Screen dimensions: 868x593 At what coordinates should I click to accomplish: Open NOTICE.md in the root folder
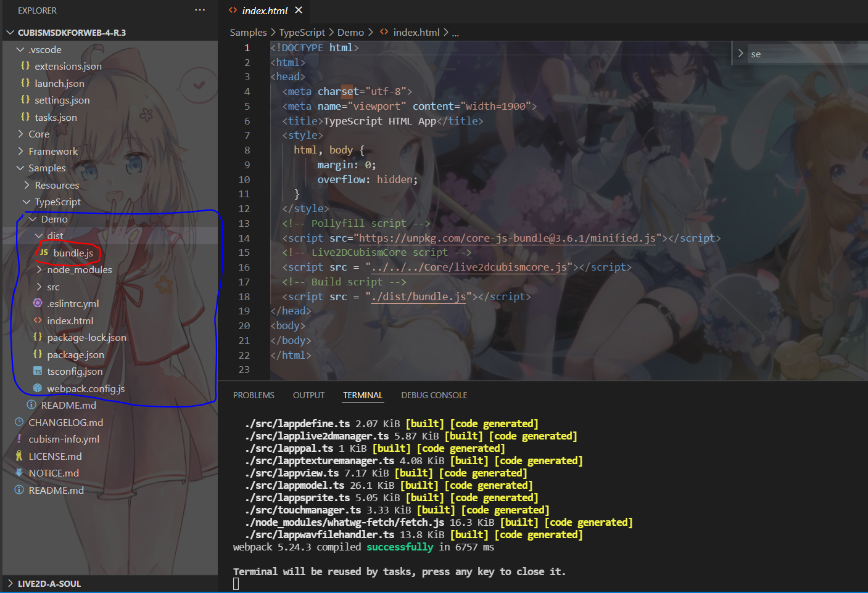[53, 473]
